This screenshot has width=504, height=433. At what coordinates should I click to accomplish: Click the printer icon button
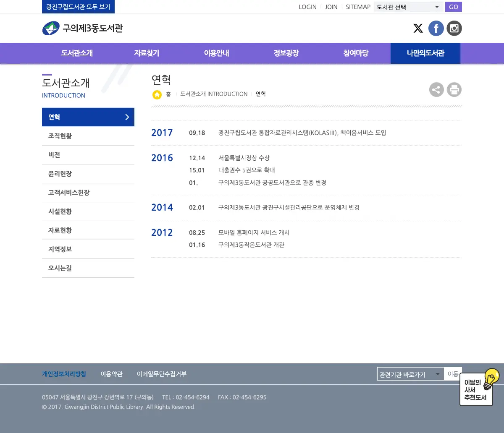click(454, 89)
